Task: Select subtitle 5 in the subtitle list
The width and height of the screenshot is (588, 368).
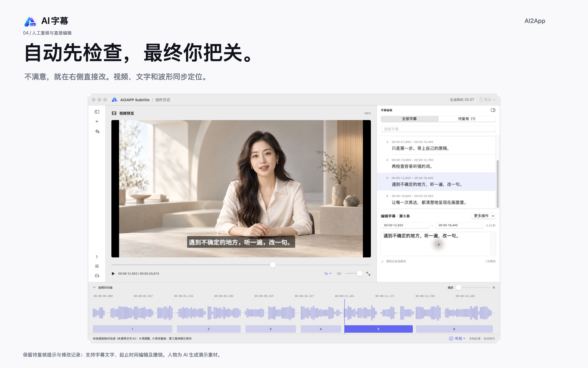Action: click(436, 181)
